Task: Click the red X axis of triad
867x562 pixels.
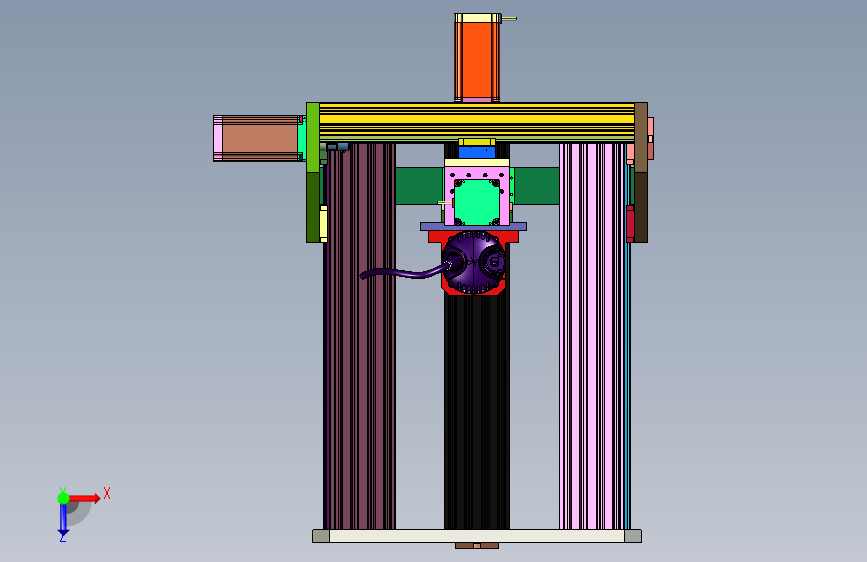Action: (84, 498)
